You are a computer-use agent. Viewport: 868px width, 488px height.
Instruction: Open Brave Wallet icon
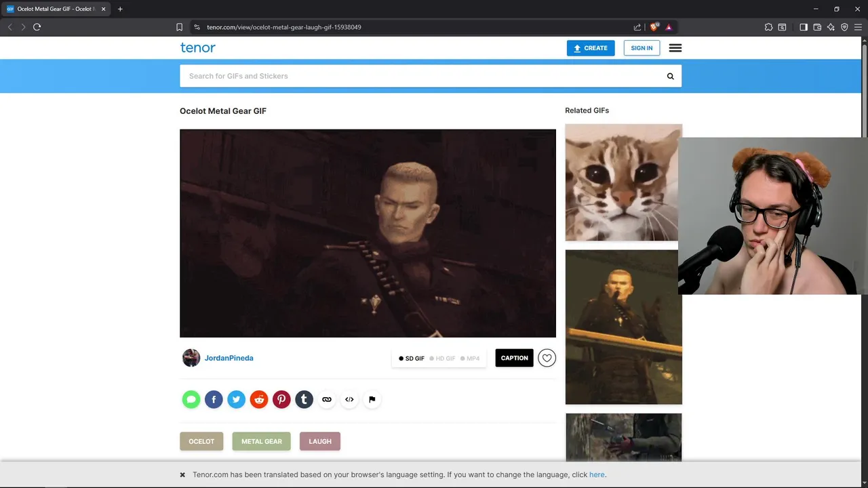[x=817, y=27]
